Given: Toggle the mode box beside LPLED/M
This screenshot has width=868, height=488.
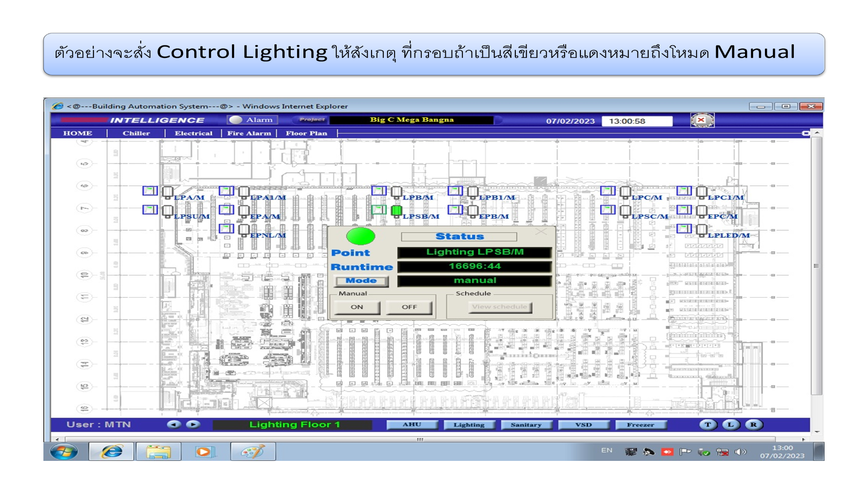Looking at the screenshot, I should click(x=684, y=229).
